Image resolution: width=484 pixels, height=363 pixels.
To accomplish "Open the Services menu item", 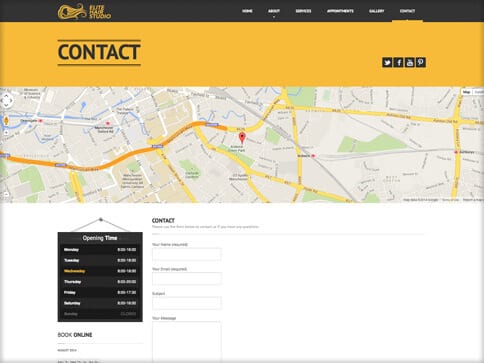I will coord(303,11).
